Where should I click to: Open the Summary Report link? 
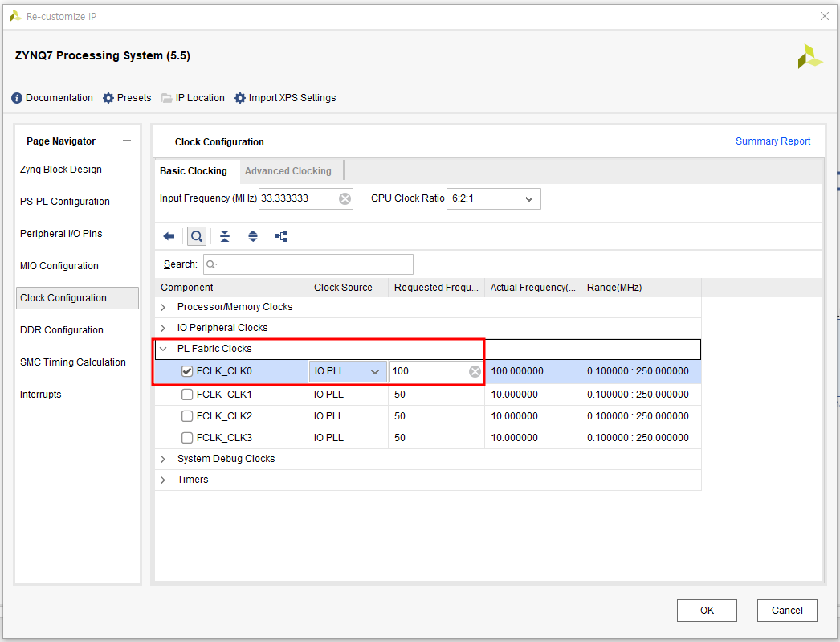pyautogui.click(x=773, y=141)
